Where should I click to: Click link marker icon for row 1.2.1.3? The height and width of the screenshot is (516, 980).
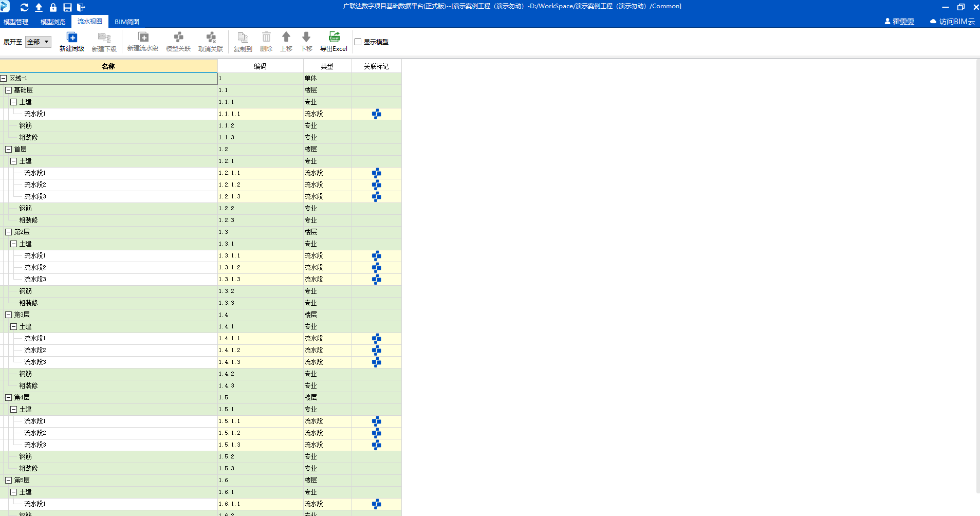pos(377,197)
